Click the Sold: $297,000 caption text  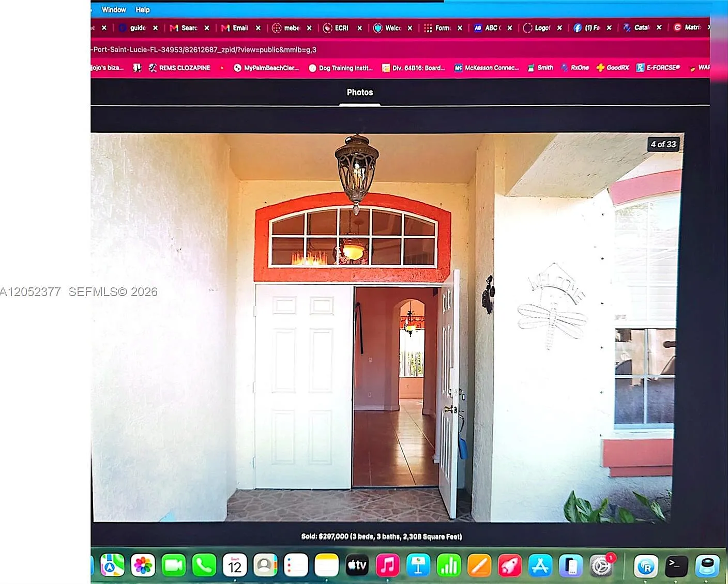pyautogui.click(x=382, y=536)
